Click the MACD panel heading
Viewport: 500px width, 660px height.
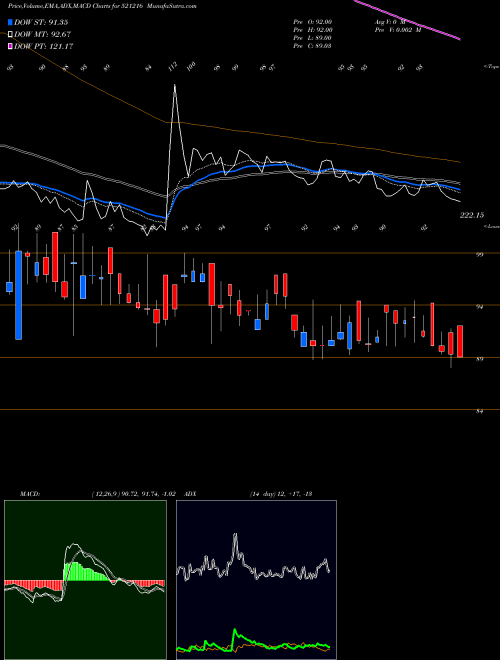point(30,494)
